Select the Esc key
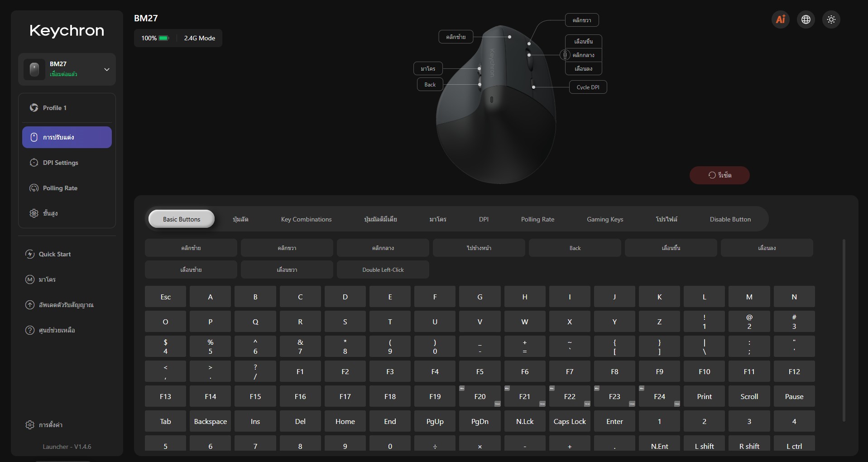 click(165, 297)
